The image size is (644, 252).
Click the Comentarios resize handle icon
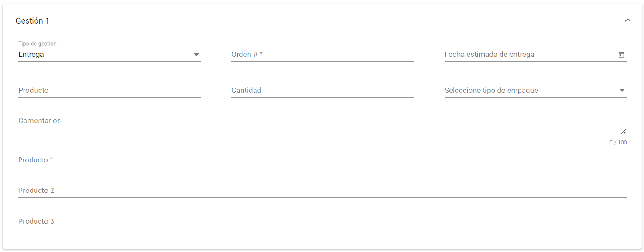pos(624,132)
